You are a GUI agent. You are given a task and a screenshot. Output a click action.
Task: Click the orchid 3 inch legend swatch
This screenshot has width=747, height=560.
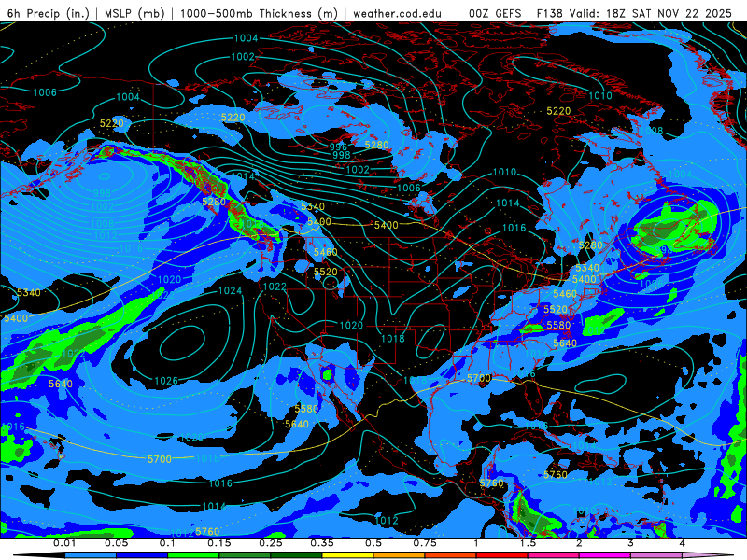coord(656,555)
